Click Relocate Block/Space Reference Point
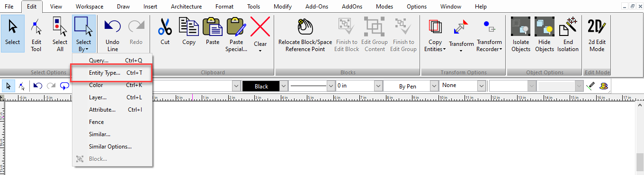Image resolution: width=644 pixels, height=175 pixels. tap(305, 34)
